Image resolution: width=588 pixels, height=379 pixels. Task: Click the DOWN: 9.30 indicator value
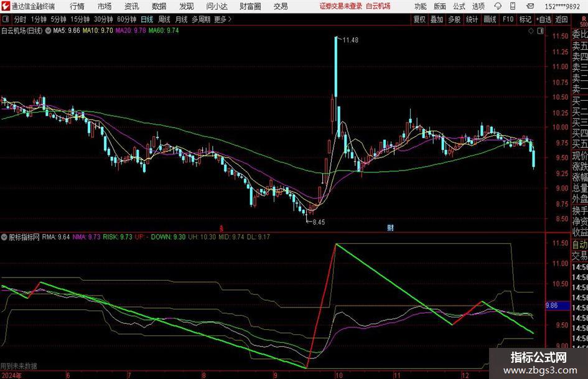[x=169, y=236]
